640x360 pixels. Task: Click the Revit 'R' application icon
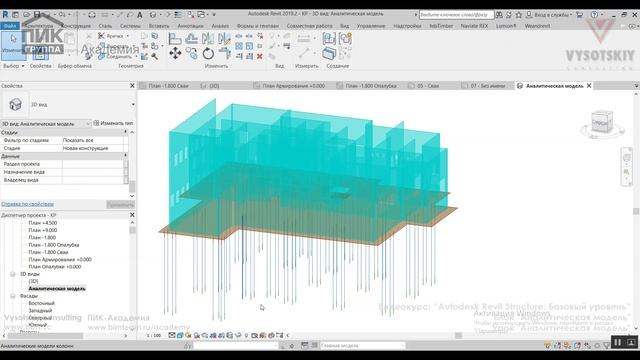5,14
